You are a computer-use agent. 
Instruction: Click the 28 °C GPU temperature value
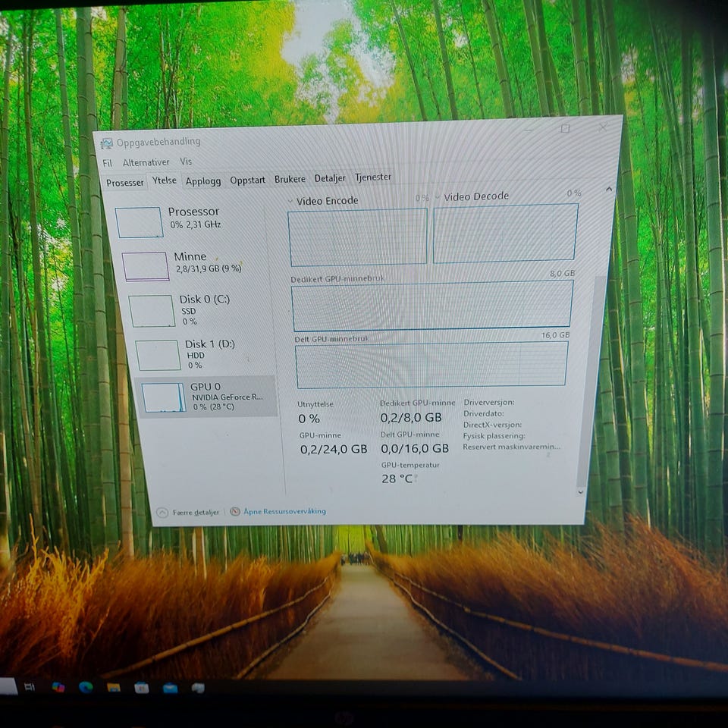[397, 479]
